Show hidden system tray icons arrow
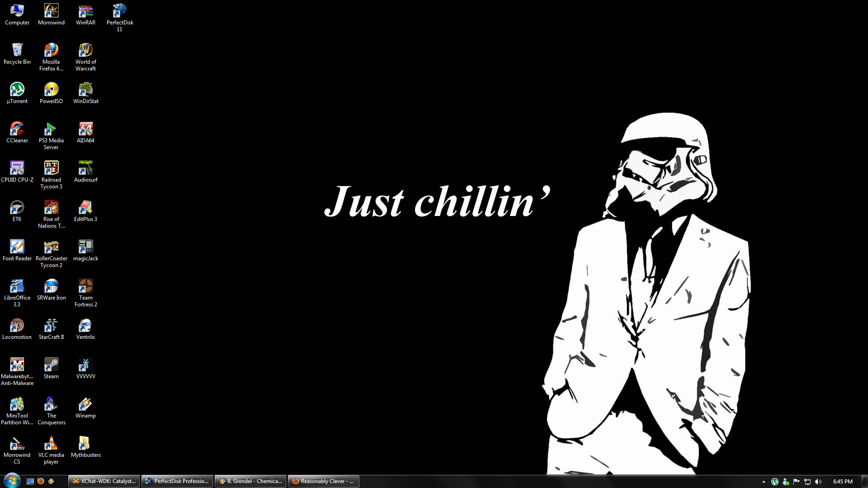The width and height of the screenshot is (868, 488). (764, 482)
